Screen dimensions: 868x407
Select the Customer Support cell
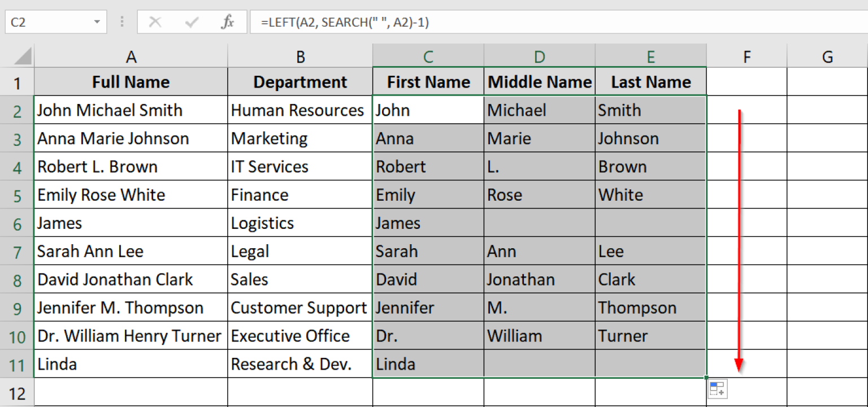click(x=300, y=308)
